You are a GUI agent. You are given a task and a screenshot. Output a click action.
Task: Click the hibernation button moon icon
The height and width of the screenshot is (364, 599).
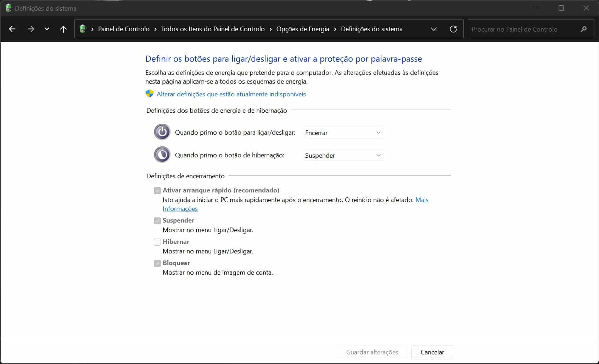pos(162,155)
